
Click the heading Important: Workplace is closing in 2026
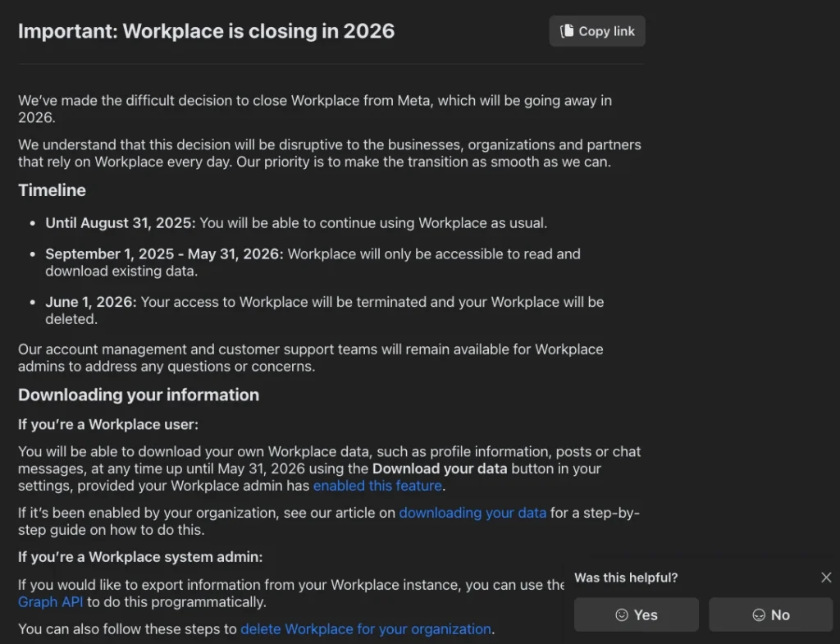206,31
